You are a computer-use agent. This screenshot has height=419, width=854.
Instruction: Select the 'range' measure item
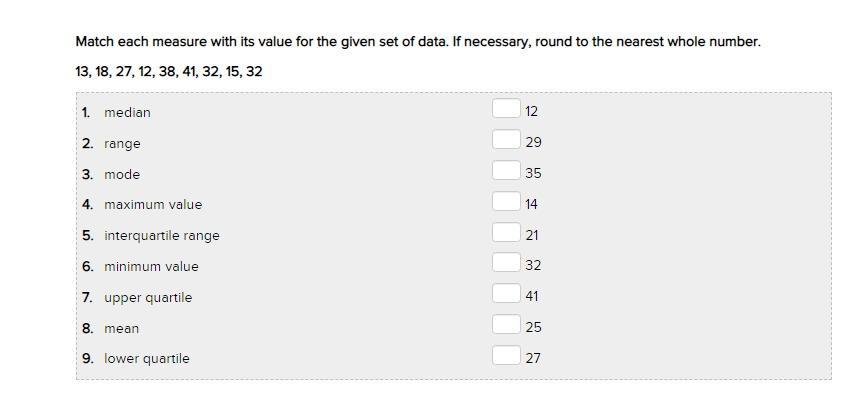[122, 144]
